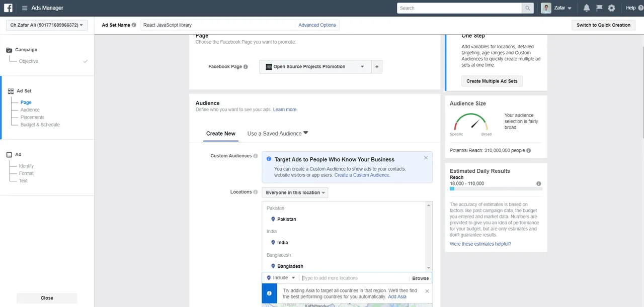This screenshot has height=307, width=644.
Task: Select Identity in the Ad sidebar
Action: coord(27,166)
